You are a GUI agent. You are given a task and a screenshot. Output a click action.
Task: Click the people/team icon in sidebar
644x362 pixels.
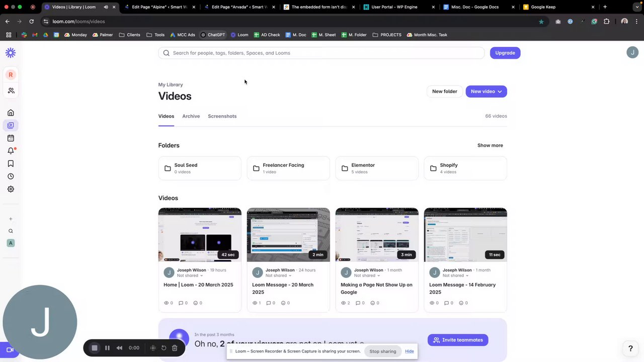(x=11, y=90)
